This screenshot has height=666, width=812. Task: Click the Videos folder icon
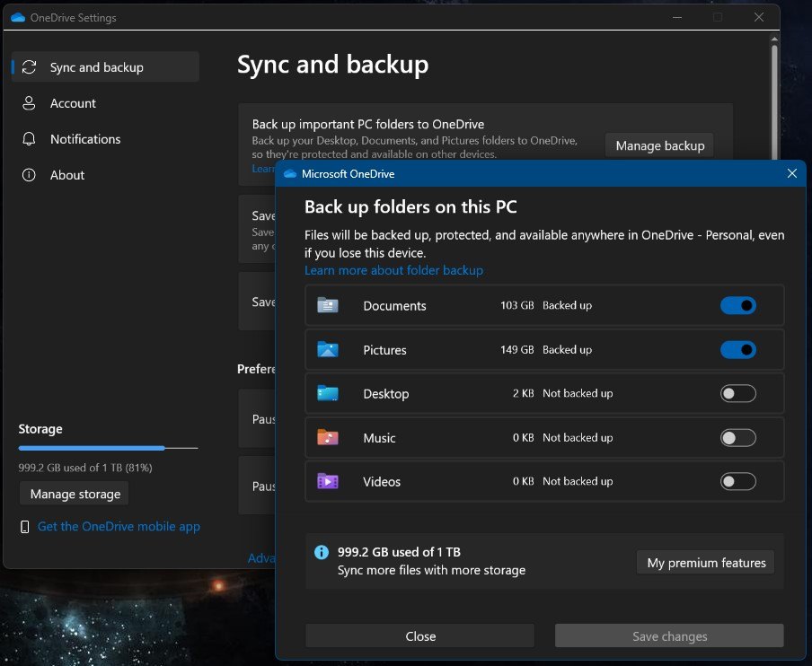(x=327, y=482)
